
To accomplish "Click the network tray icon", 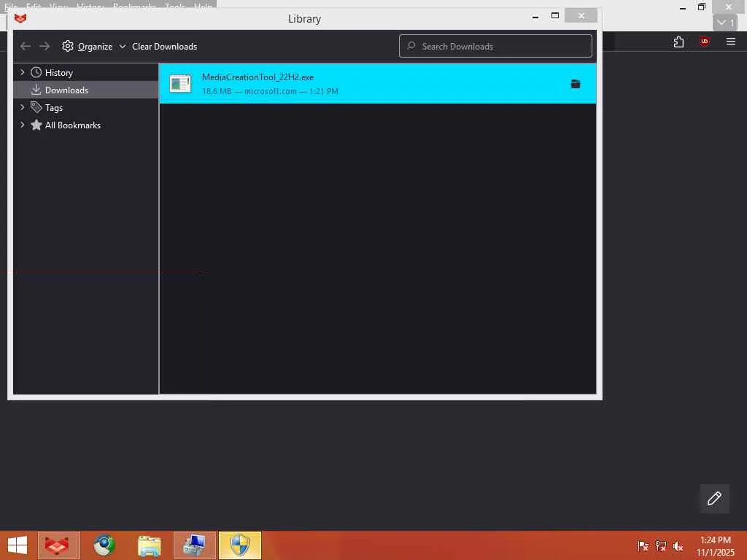I will click(x=660, y=545).
